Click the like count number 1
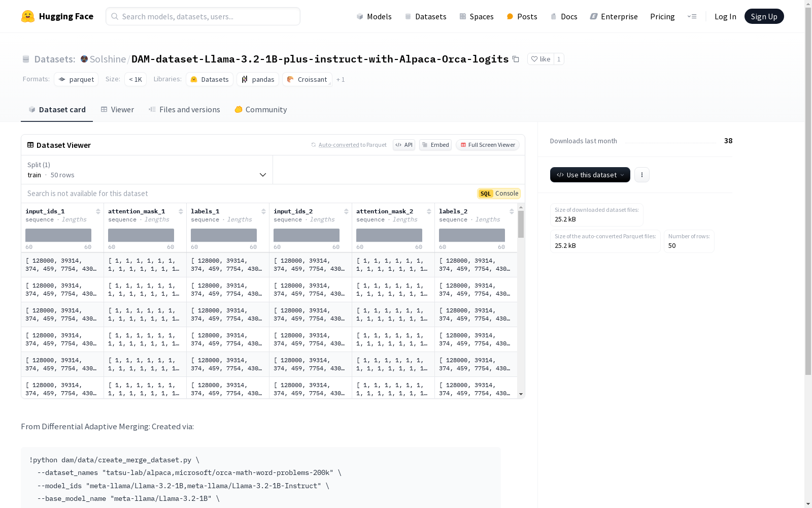The image size is (812, 508). 559,59
